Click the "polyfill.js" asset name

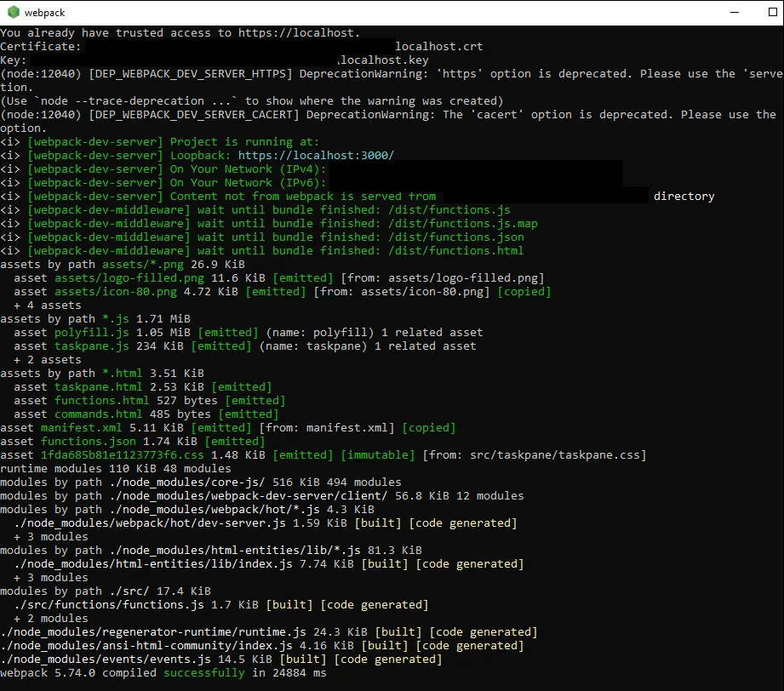click(x=91, y=333)
